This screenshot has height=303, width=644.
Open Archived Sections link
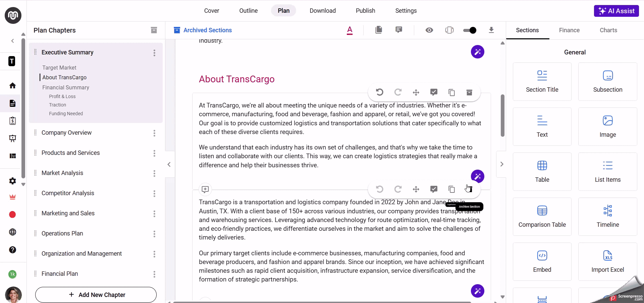click(203, 30)
